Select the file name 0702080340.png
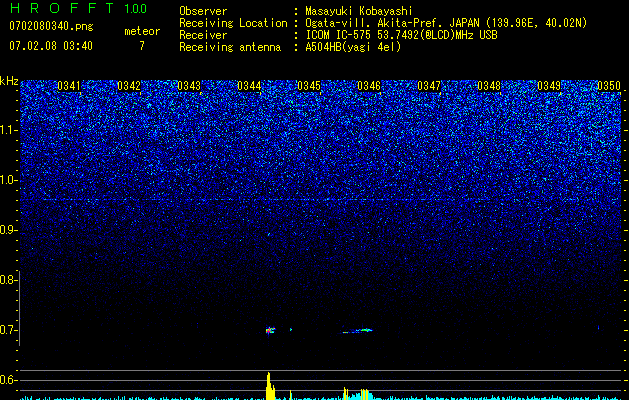Image resolution: width=629 pixels, height=400 pixels. pos(51,26)
